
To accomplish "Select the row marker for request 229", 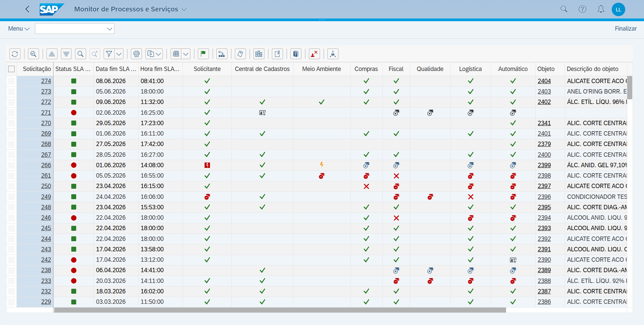I will (12, 302).
